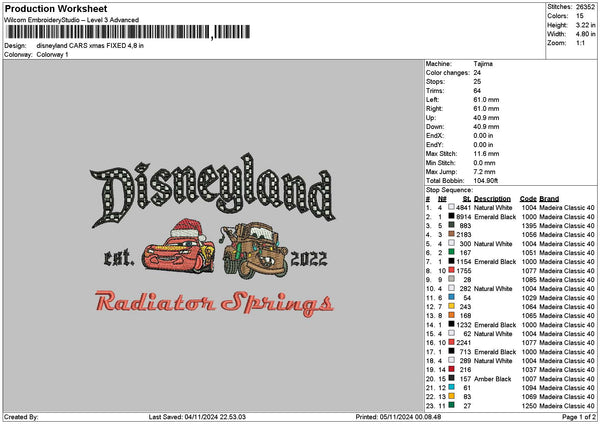Select design name 'disneyland CARS xmas FIXED 4,8 in'
Viewport: 600px width, 424px height.
(x=90, y=46)
